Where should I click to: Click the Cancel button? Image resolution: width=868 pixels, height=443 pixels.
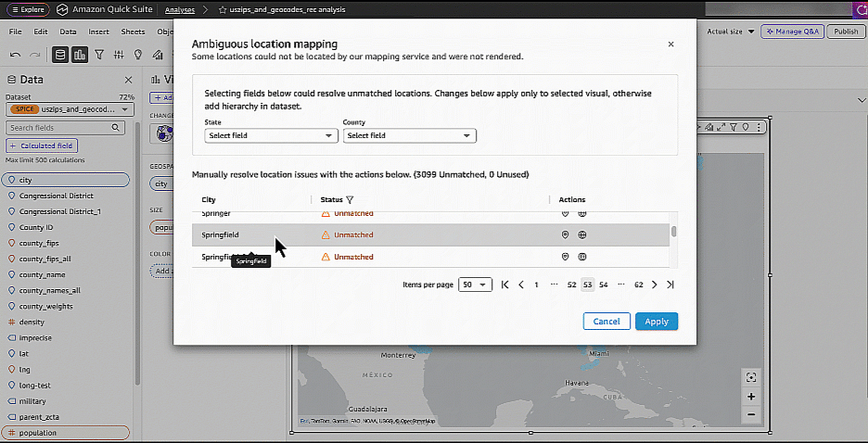pos(606,322)
